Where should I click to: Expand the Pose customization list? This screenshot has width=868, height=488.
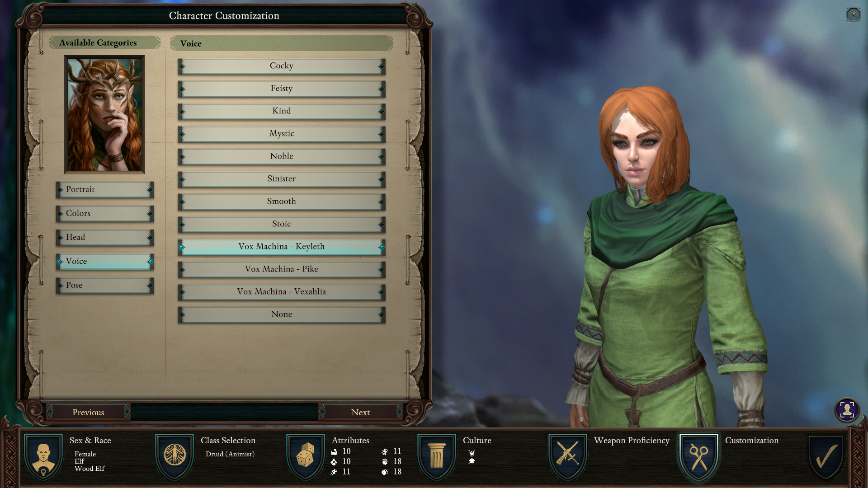click(104, 285)
